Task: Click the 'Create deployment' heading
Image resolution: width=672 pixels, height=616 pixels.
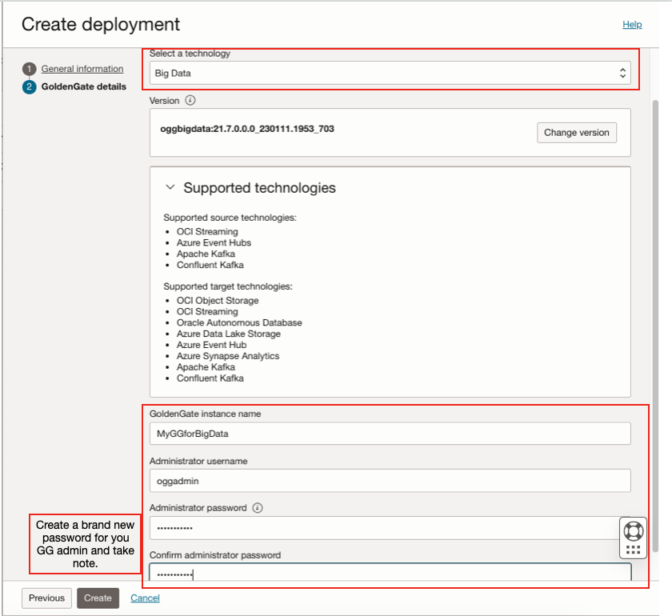Action: [x=101, y=25]
